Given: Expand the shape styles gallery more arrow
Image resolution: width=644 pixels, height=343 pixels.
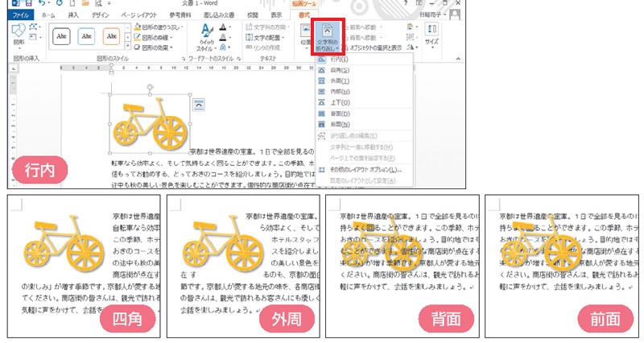Looking at the screenshot, I should click(127, 44).
